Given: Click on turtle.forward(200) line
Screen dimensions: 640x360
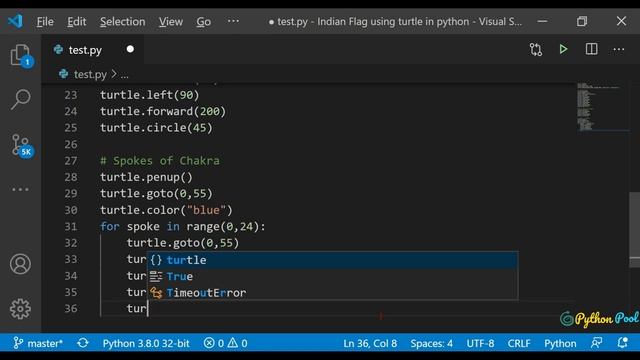Looking at the screenshot, I should [x=163, y=111].
